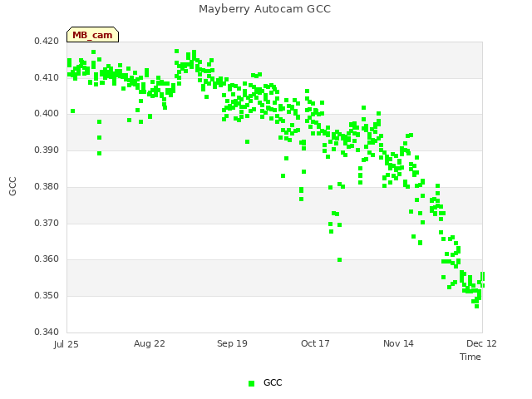This screenshot has height=399, width=532.
Task: Click the green GCC legend swatch
Action: 251,383
